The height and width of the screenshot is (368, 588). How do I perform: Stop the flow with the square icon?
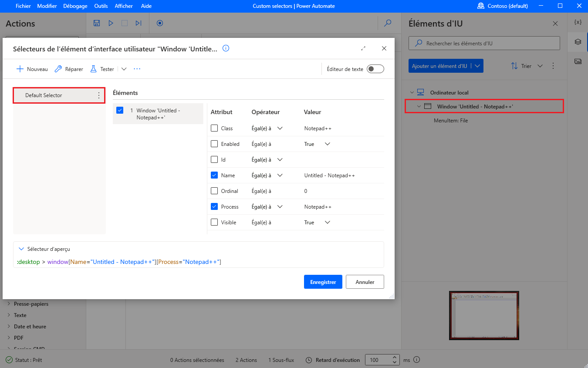pyautogui.click(x=125, y=23)
